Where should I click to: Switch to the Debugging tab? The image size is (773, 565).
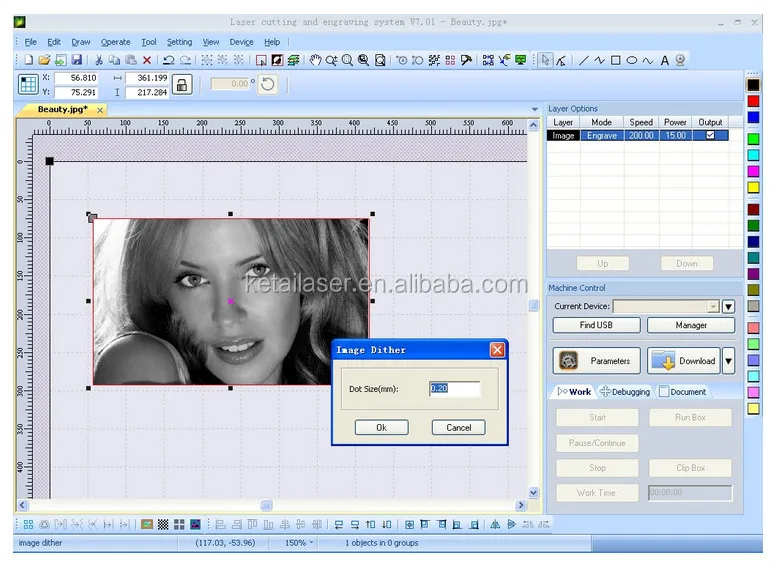coord(625,392)
